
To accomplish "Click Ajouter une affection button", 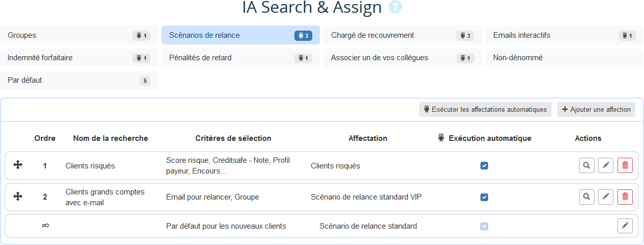I will coord(596,109).
